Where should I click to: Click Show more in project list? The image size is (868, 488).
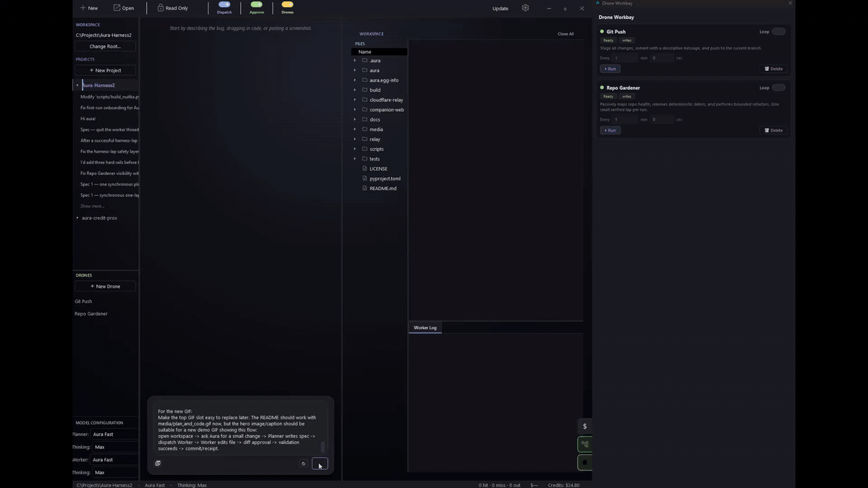point(93,206)
